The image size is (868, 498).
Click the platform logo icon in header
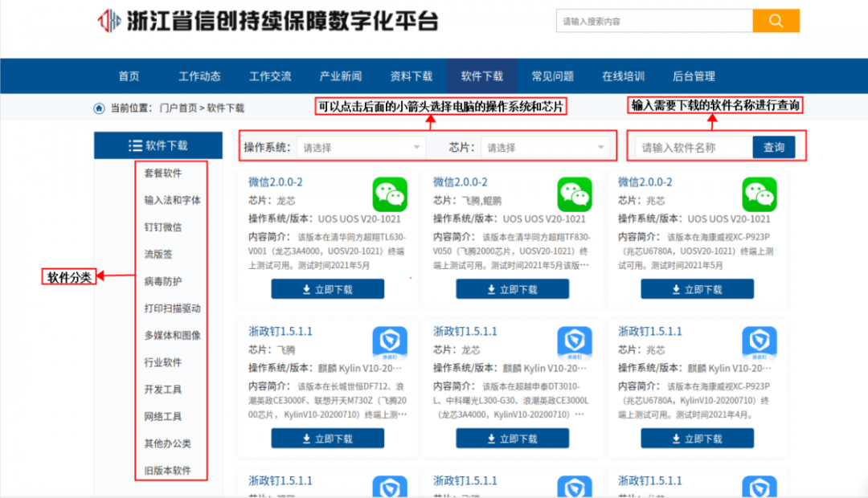(109, 21)
